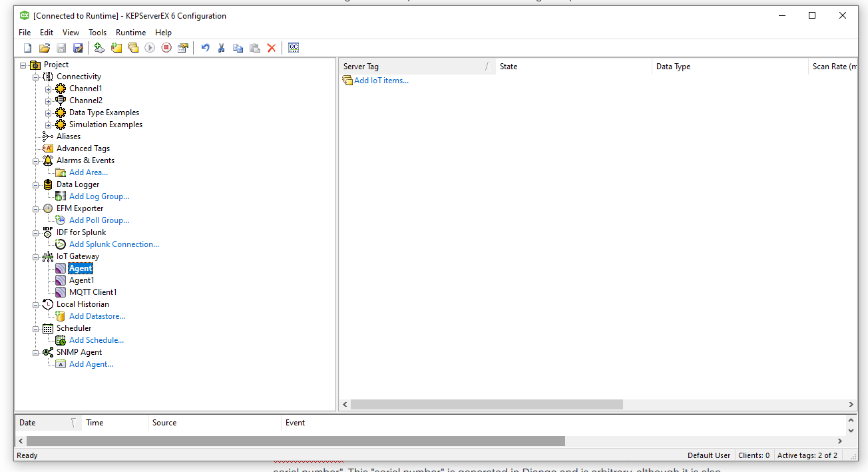Click the Paste toolbar icon
The height and width of the screenshot is (472, 868).
pos(255,48)
